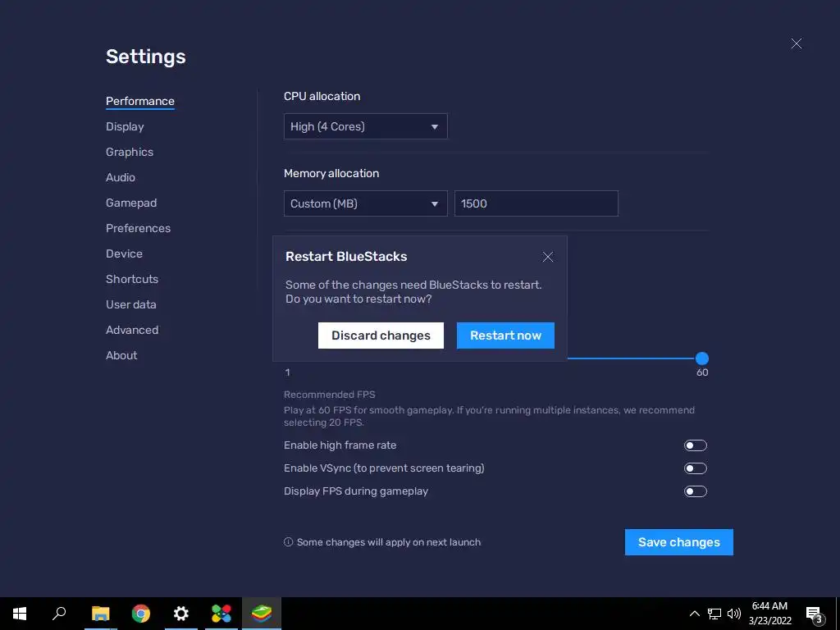Image resolution: width=840 pixels, height=630 pixels.
Task: Click Save changes button
Action: point(678,542)
